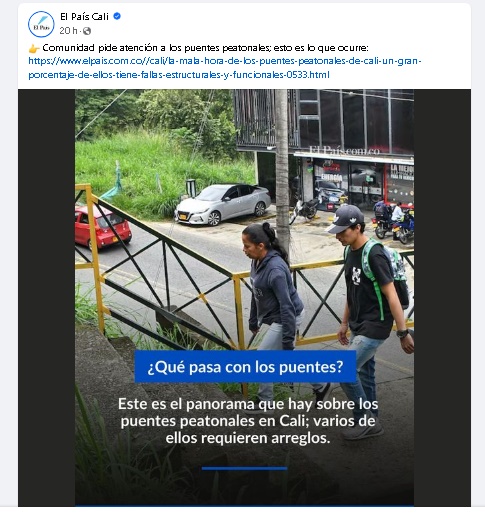Click the silver sedan parked in the photo
485x519 pixels.
223,203
